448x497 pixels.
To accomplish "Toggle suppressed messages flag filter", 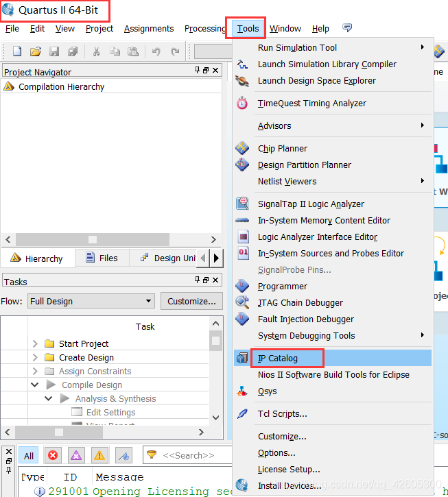I will (x=123, y=455).
